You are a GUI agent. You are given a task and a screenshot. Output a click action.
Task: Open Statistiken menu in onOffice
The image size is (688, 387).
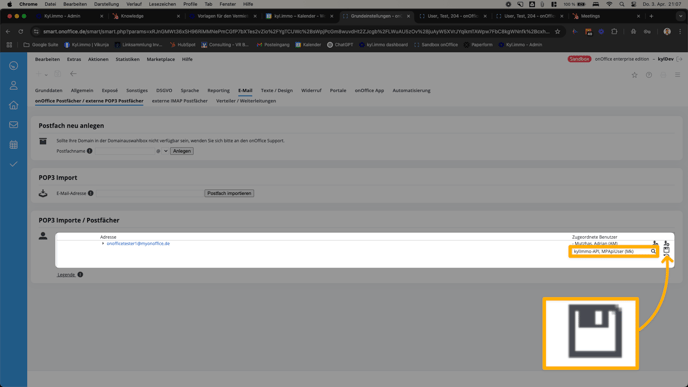point(127,59)
